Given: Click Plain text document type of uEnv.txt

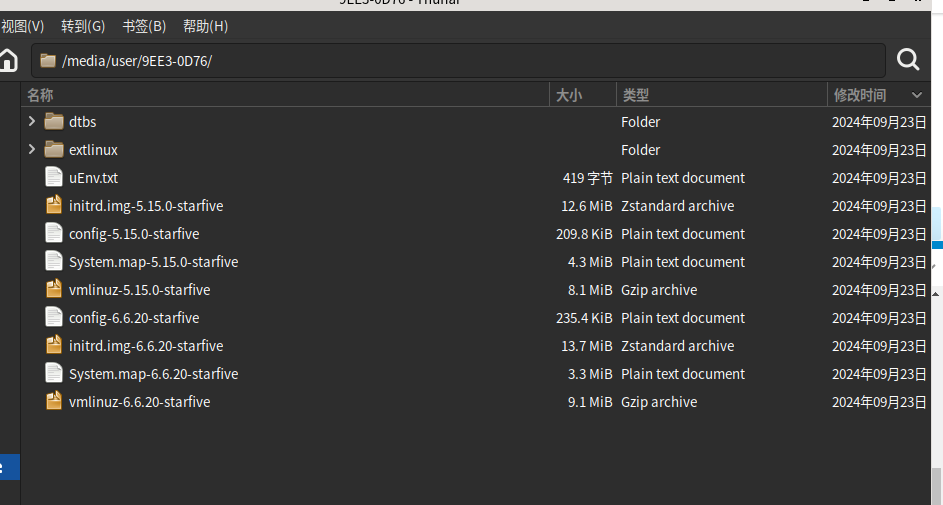Looking at the screenshot, I should coord(683,178).
